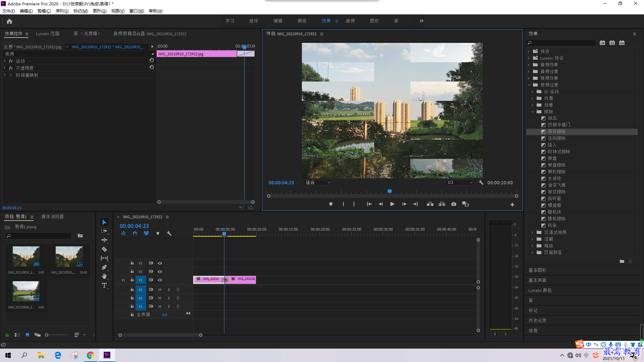Click Go to Out point button

coord(416,204)
